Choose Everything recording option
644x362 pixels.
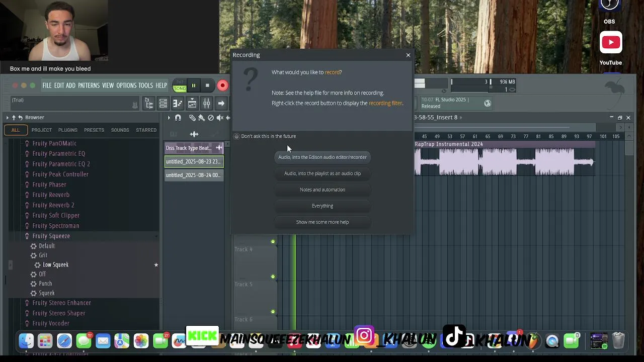pyautogui.click(x=323, y=206)
